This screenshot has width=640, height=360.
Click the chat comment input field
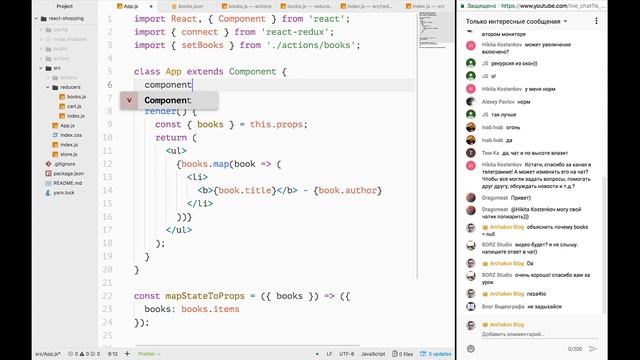click(x=539, y=334)
